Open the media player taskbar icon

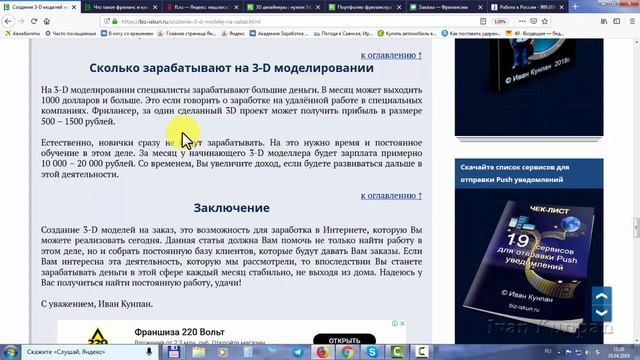[223, 352]
